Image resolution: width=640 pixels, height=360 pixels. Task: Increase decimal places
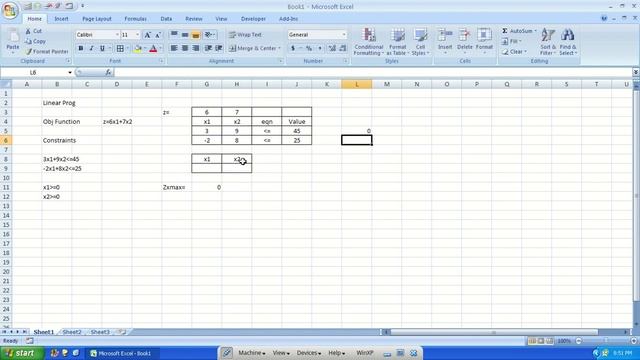point(332,48)
